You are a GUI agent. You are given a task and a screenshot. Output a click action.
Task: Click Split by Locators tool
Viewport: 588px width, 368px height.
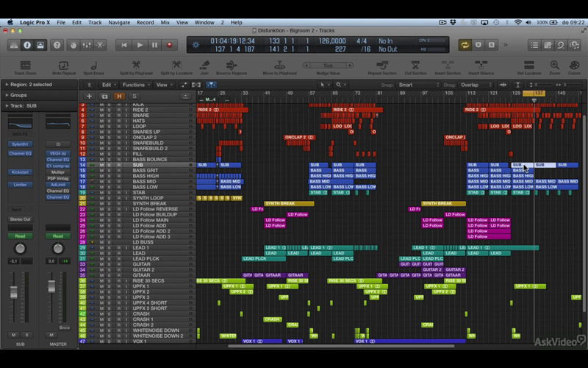(176, 68)
